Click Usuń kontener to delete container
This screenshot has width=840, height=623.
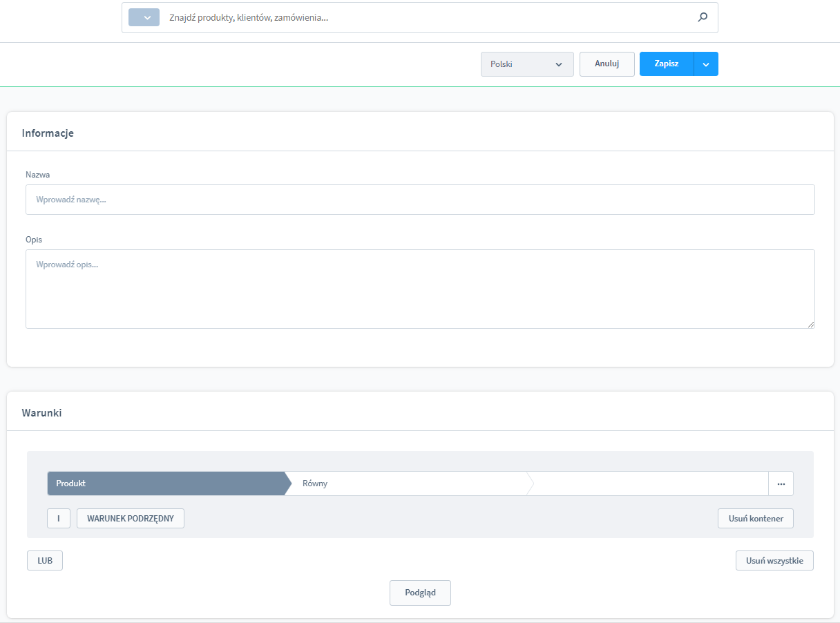(x=756, y=519)
